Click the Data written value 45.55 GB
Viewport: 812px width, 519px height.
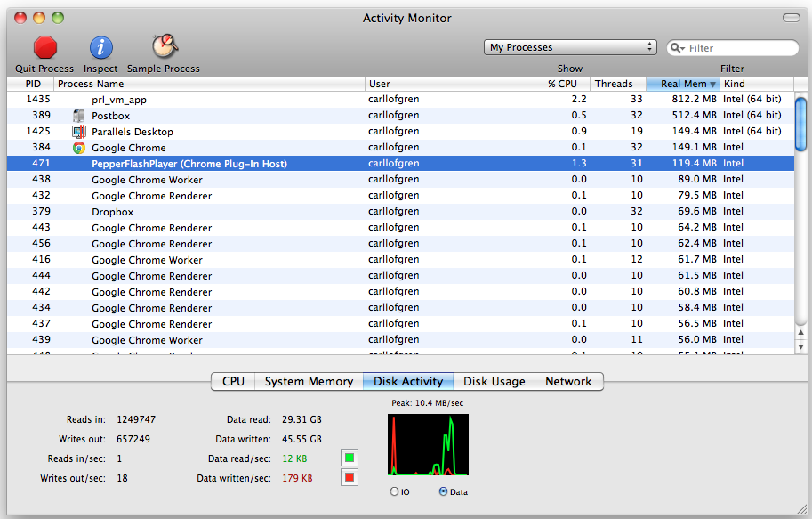pos(301,439)
